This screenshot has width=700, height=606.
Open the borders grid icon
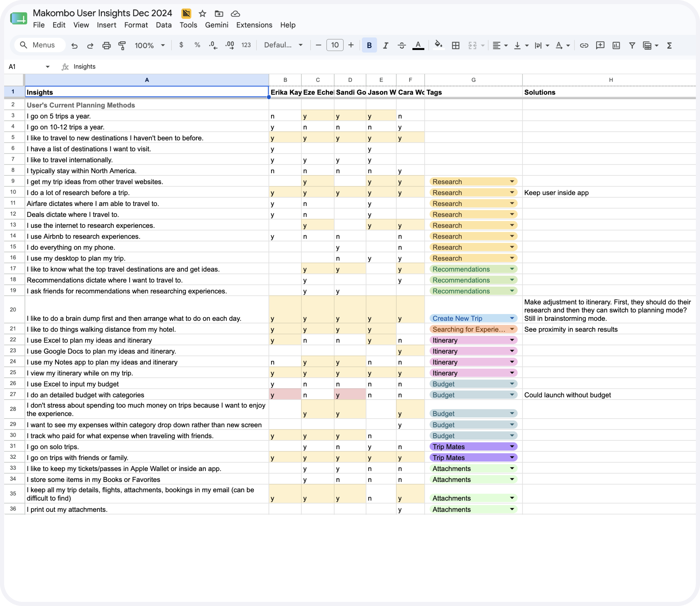(x=456, y=45)
